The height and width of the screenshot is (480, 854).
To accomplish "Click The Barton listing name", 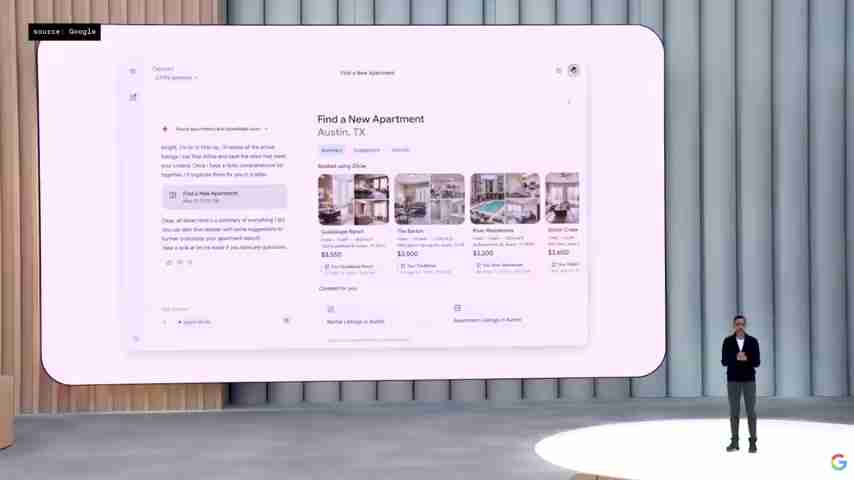I will tap(410, 231).
